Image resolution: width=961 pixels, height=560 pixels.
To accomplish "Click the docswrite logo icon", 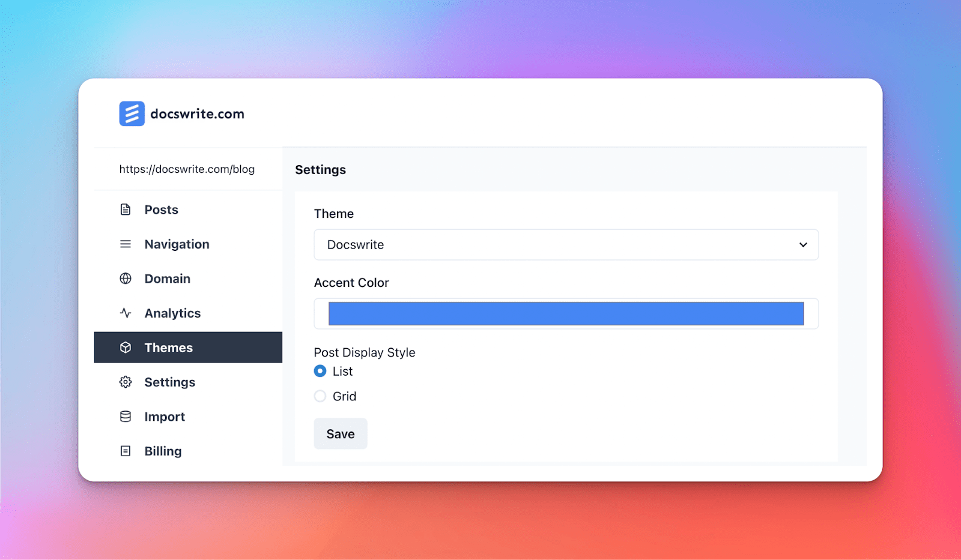I will click(x=132, y=113).
